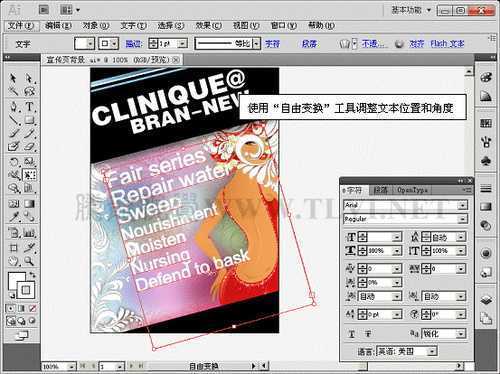
Task: Reset to default fill and stroke
Action: click(11, 295)
